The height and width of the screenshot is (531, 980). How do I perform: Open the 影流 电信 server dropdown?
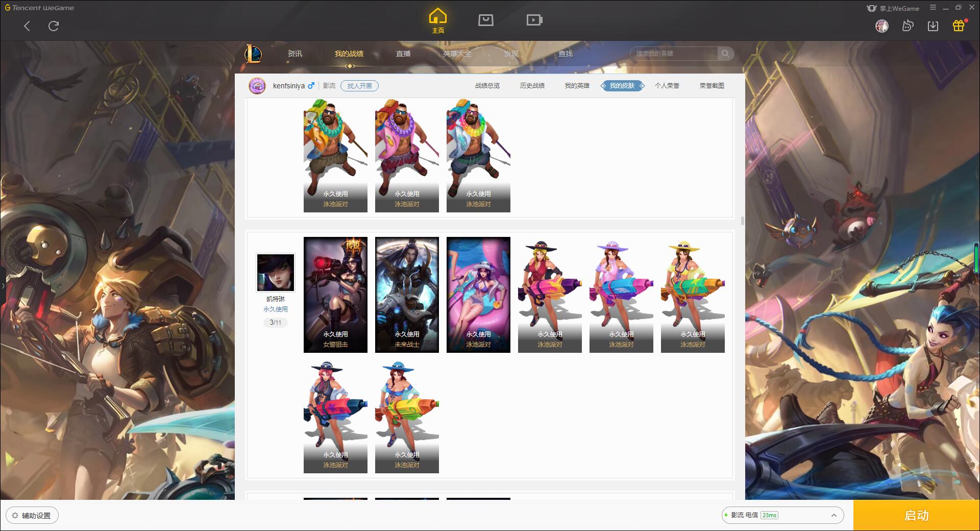(x=782, y=515)
